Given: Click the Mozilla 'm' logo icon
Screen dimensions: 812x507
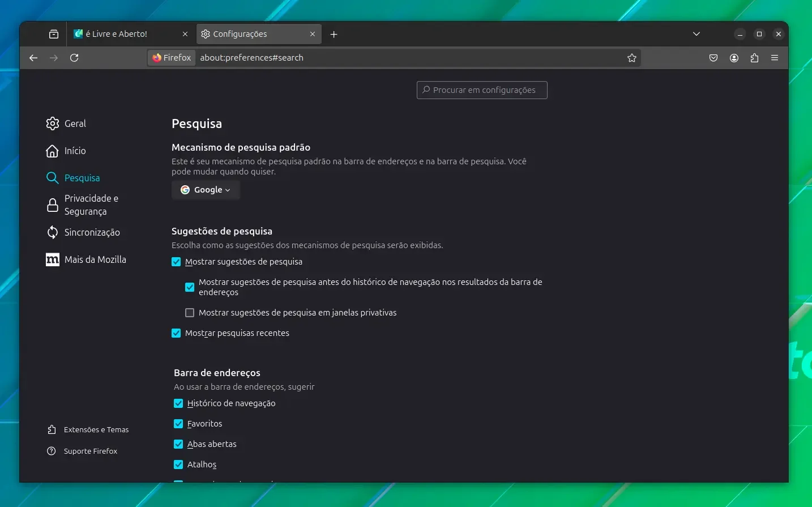Looking at the screenshot, I should pyautogui.click(x=53, y=259).
